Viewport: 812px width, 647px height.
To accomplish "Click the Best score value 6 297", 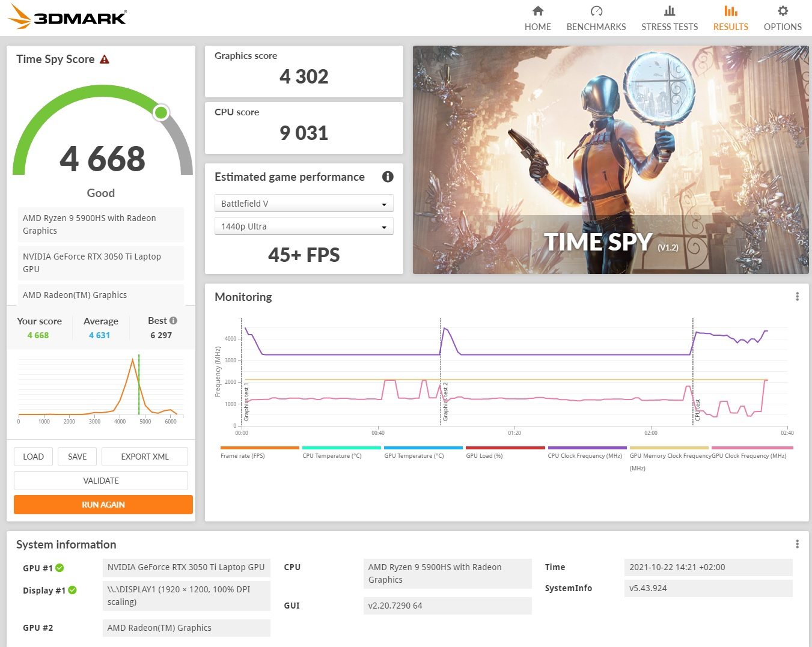I will (x=161, y=335).
